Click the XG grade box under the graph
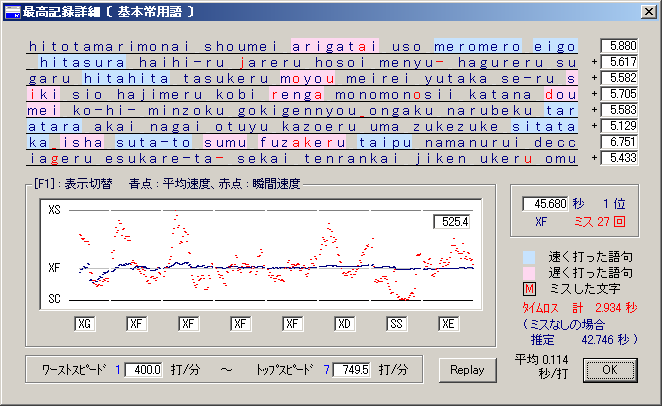Image resolution: width=662 pixels, height=406 pixels. point(84,324)
